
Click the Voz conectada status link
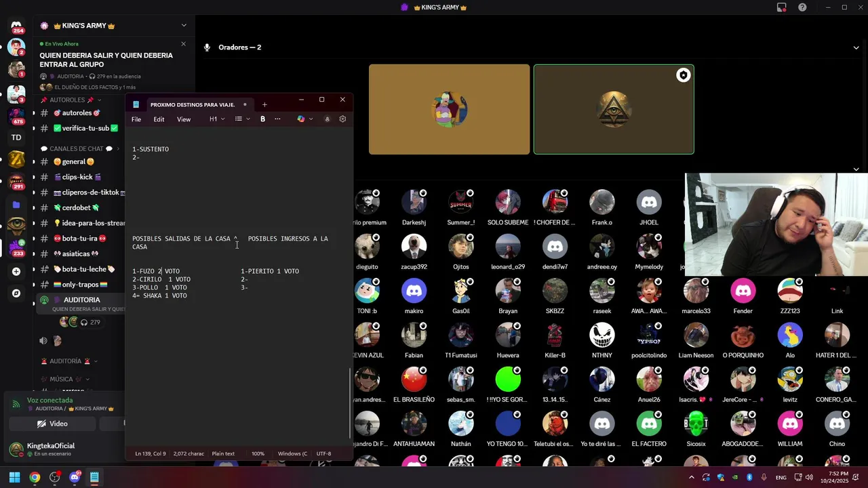click(x=50, y=401)
